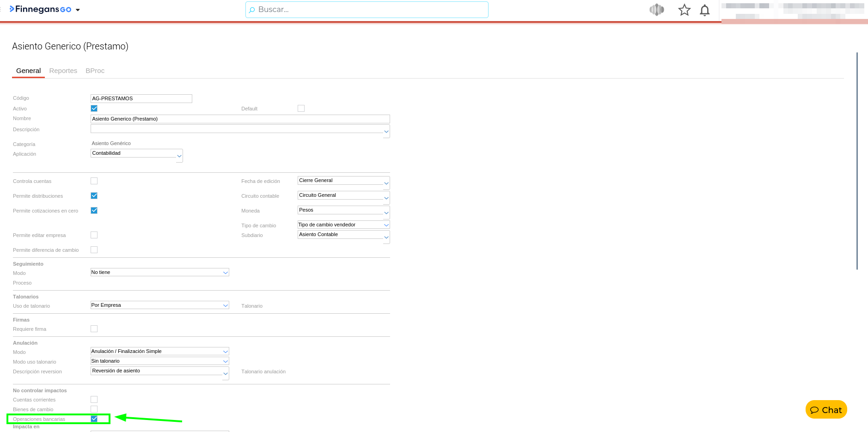Click the audio waveform icon in header
Viewport: 868px width, 432px height.
(x=656, y=10)
